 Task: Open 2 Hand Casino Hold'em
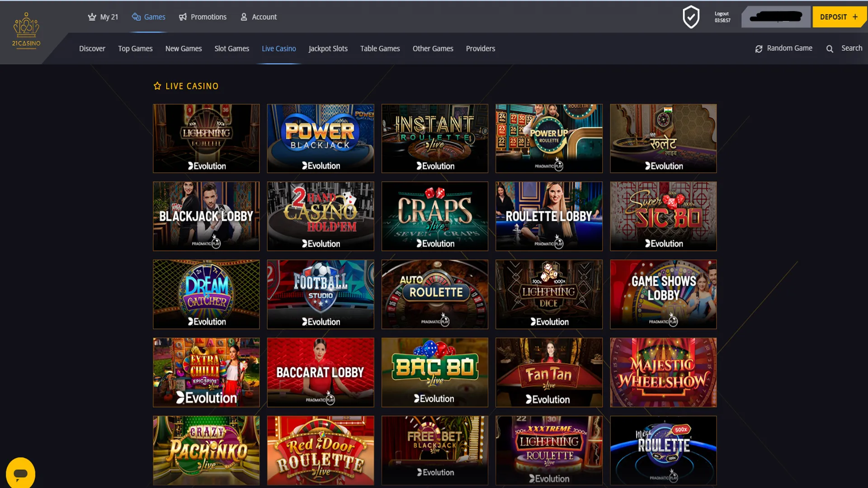tap(321, 216)
